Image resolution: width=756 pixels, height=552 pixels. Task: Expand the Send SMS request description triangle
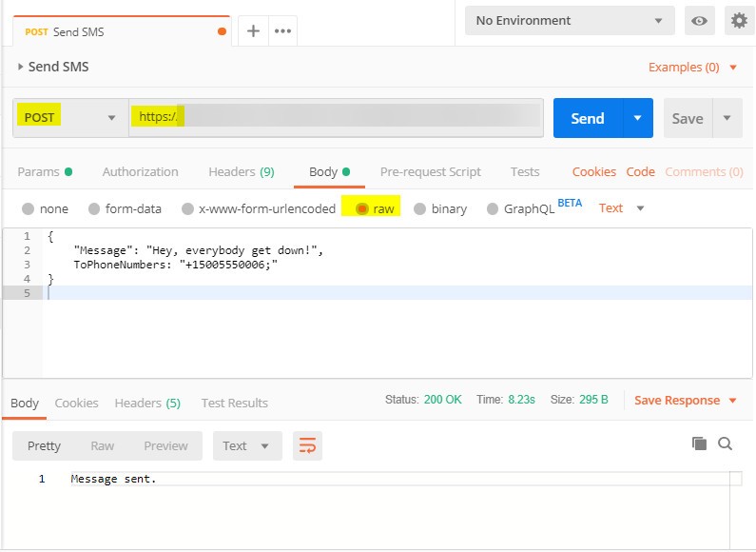coord(20,67)
